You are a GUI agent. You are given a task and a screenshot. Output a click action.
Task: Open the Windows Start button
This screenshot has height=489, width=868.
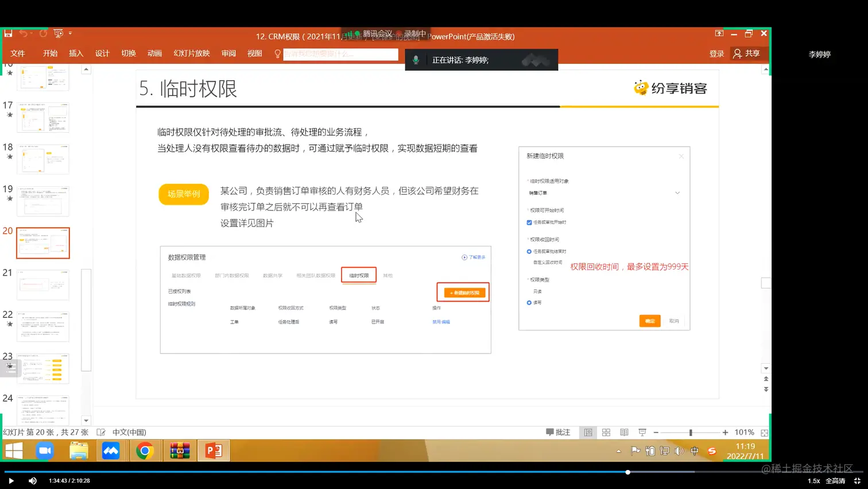pos(14,451)
